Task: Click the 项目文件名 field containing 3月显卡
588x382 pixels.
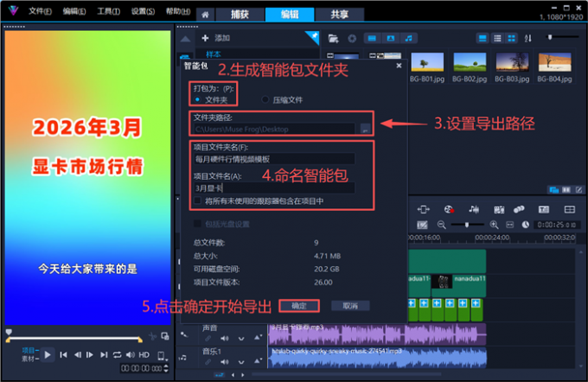Action: 274,188
